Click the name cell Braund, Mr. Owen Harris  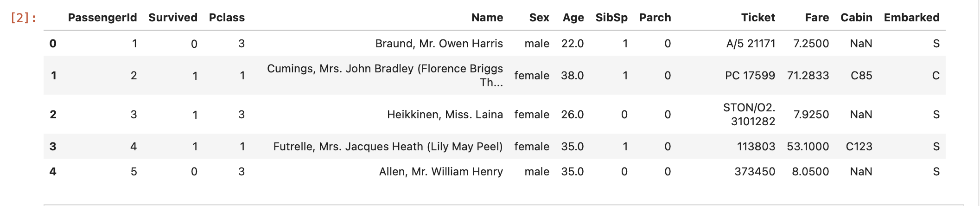pyautogui.click(x=439, y=44)
